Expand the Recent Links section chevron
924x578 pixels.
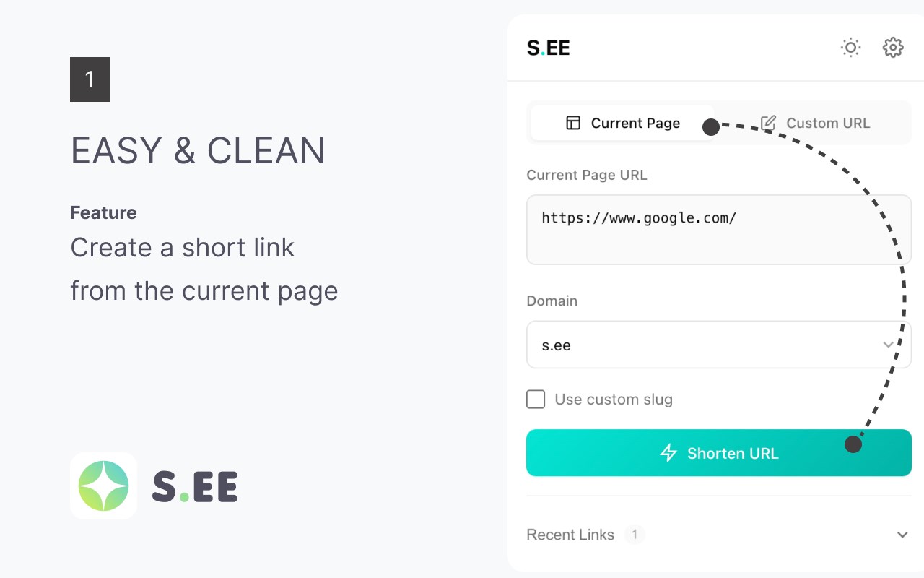(x=902, y=535)
